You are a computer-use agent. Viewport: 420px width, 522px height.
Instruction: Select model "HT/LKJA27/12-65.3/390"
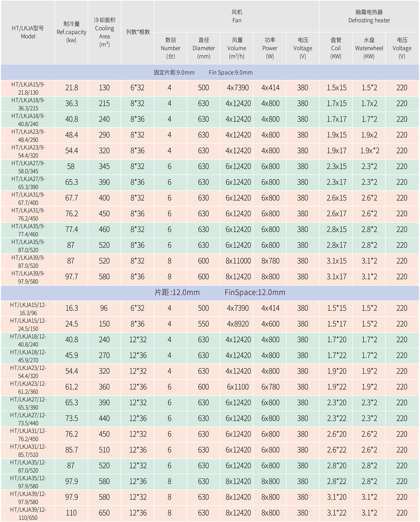[x=28, y=403]
